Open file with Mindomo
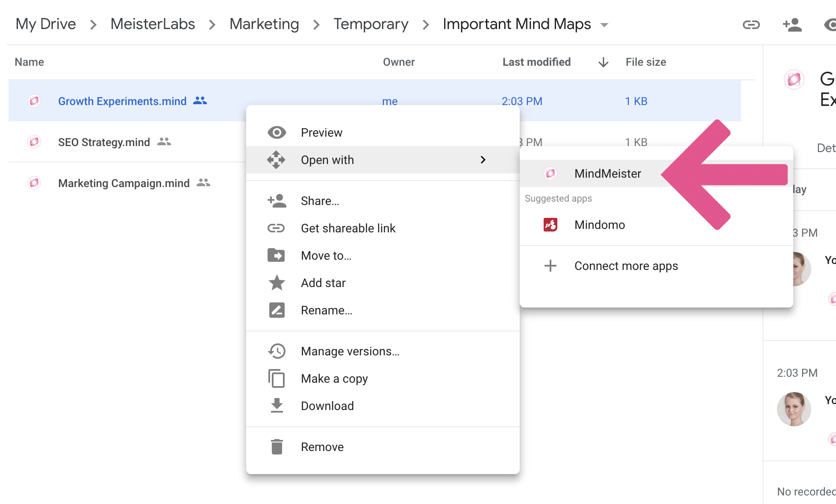This screenshot has height=504, width=836. click(656, 225)
